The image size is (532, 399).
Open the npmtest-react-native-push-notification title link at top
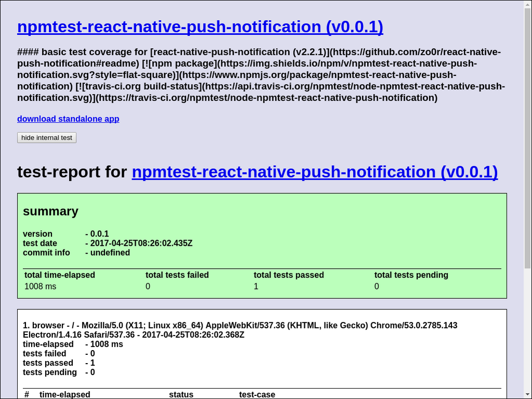pyautogui.click(x=200, y=27)
